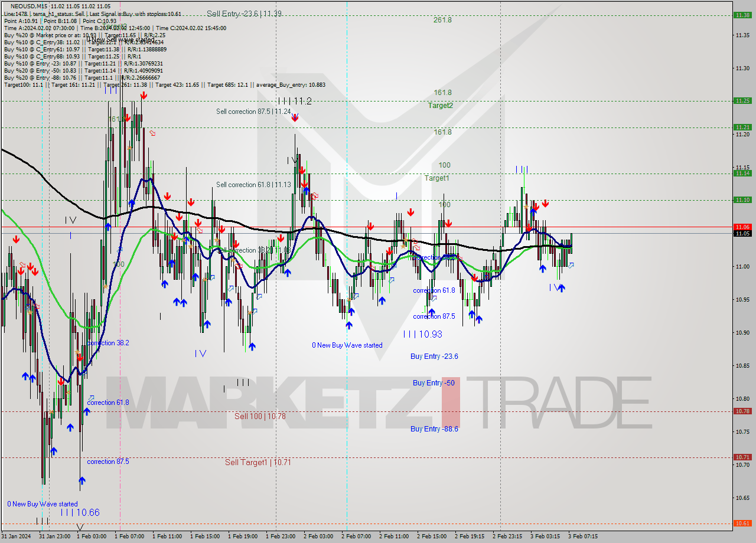Click the '3 Feb 03:15' time axis label
756x543 pixels.
pos(545,537)
